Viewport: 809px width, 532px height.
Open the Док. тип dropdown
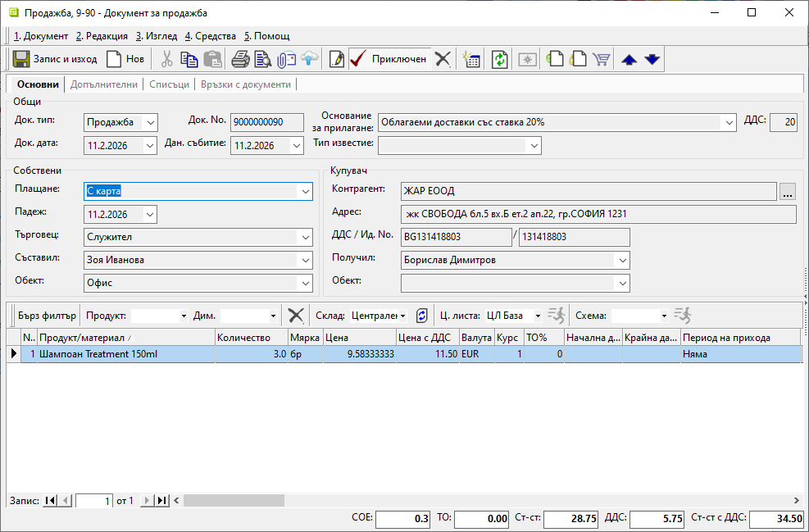pos(150,122)
